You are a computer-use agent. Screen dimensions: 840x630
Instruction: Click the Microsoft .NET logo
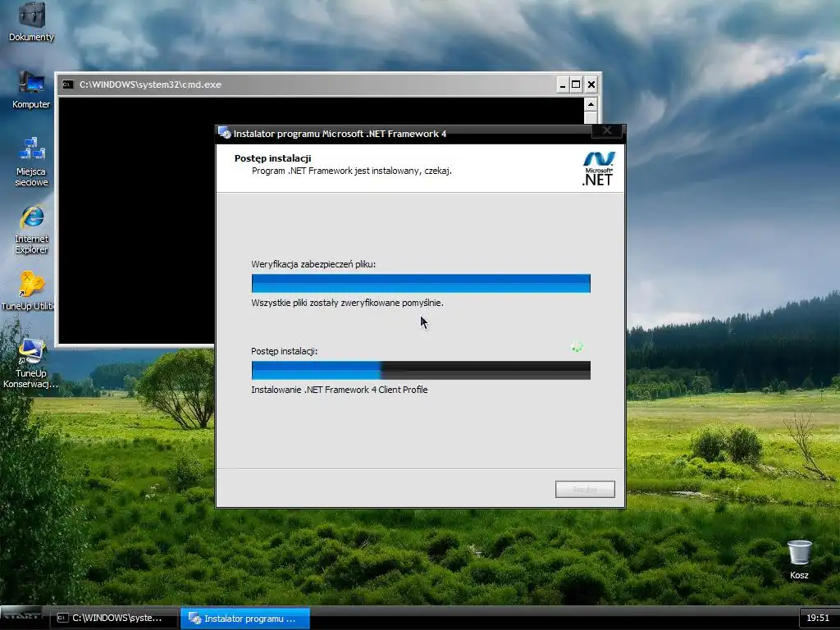pos(598,168)
